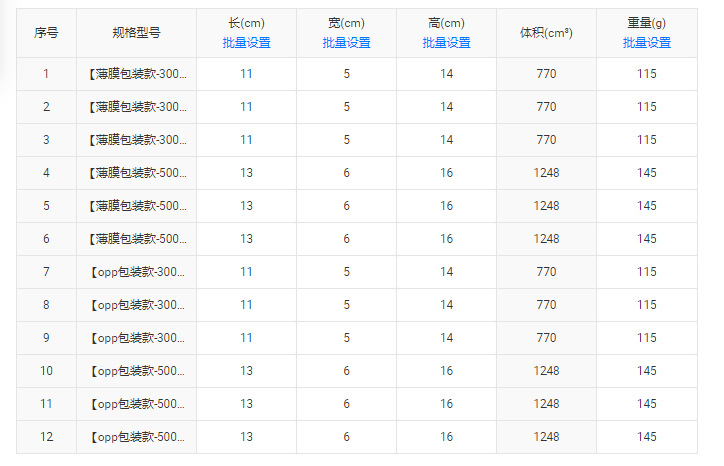Click the spec name in row 1
Screen dimensions: 724x466
[x=137, y=74]
